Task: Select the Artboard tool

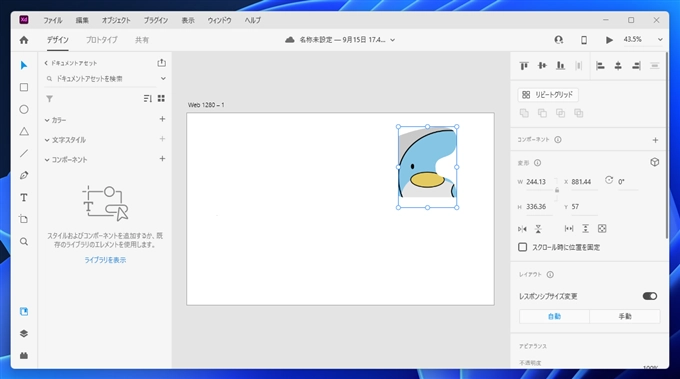Action: point(24,219)
